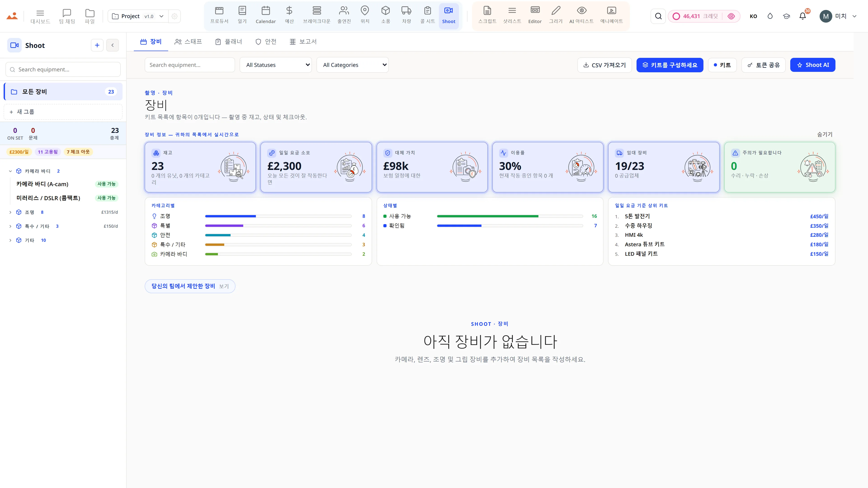
Task: View 당신의 팀에서 제안한 장비 suggestions
Action: click(x=190, y=286)
